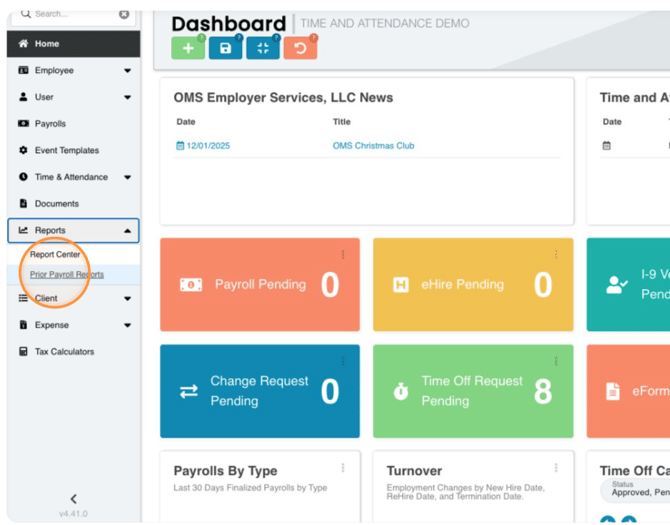Click the blue save dashboard icon

225,48
